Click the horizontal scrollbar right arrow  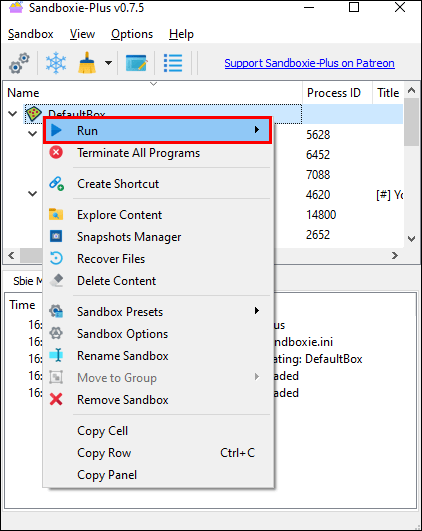(395, 255)
